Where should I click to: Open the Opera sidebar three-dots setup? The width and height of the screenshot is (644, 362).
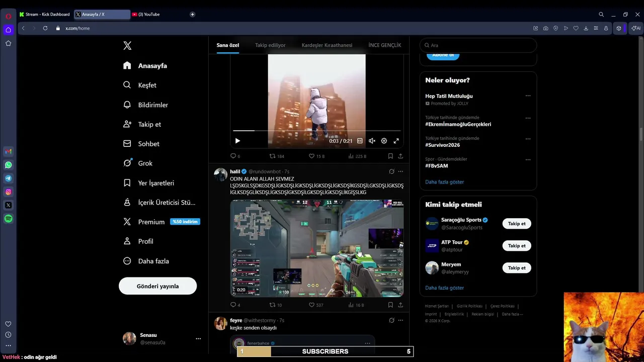pos(8,345)
